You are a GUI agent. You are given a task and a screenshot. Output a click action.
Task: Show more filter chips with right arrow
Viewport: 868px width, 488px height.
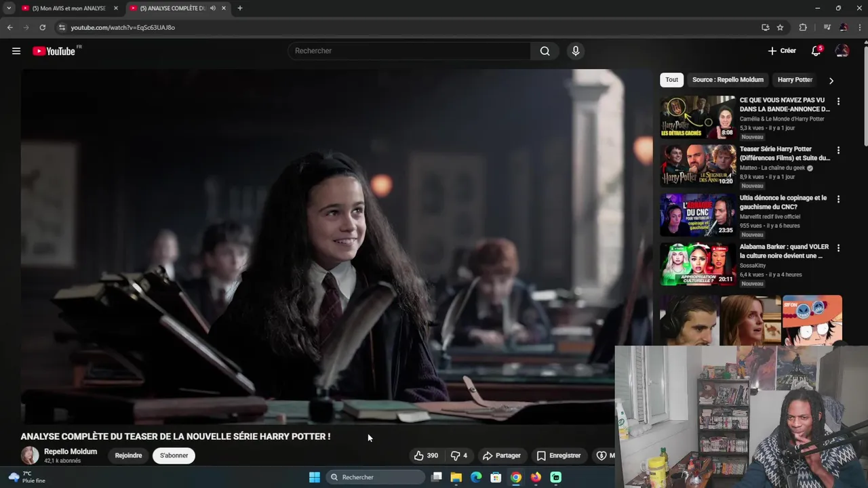[x=831, y=81]
